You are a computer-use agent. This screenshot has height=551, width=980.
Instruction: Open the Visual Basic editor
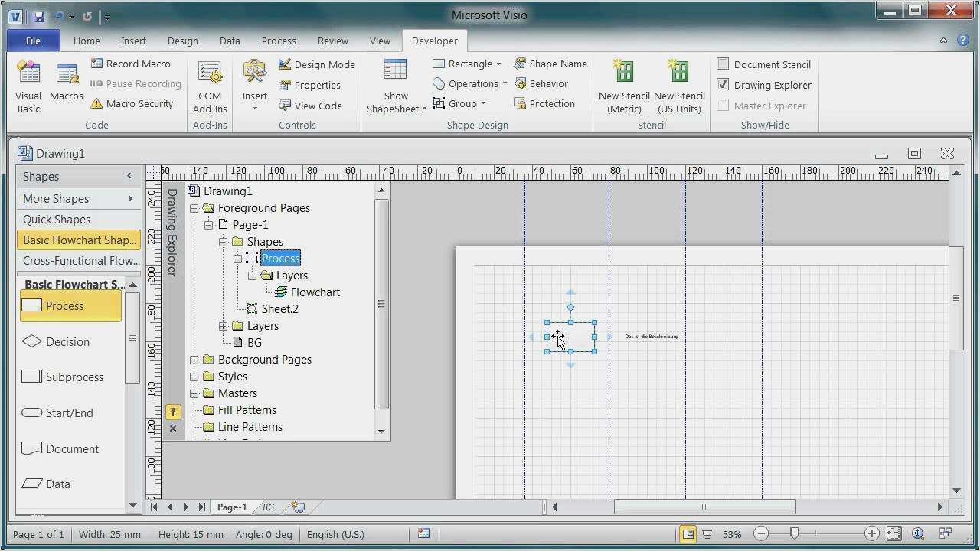click(28, 87)
